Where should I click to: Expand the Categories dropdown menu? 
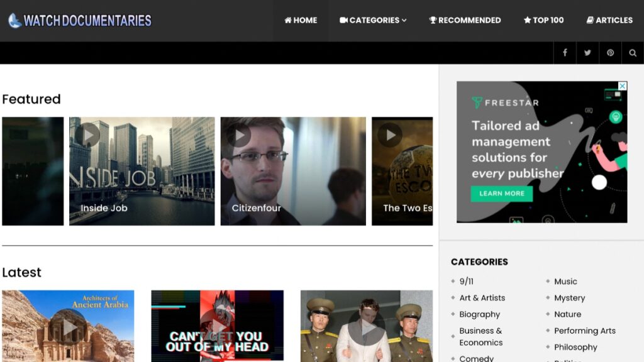click(373, 20)
